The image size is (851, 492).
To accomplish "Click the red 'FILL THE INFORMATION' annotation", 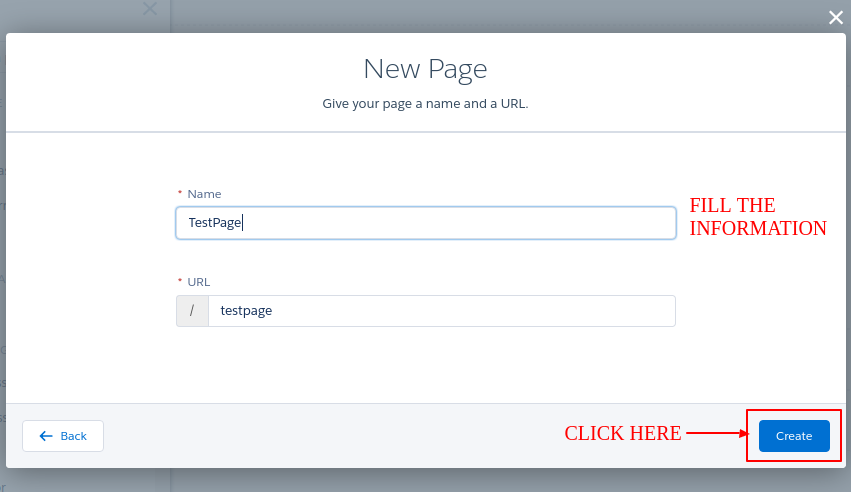I will click(758, 217).
